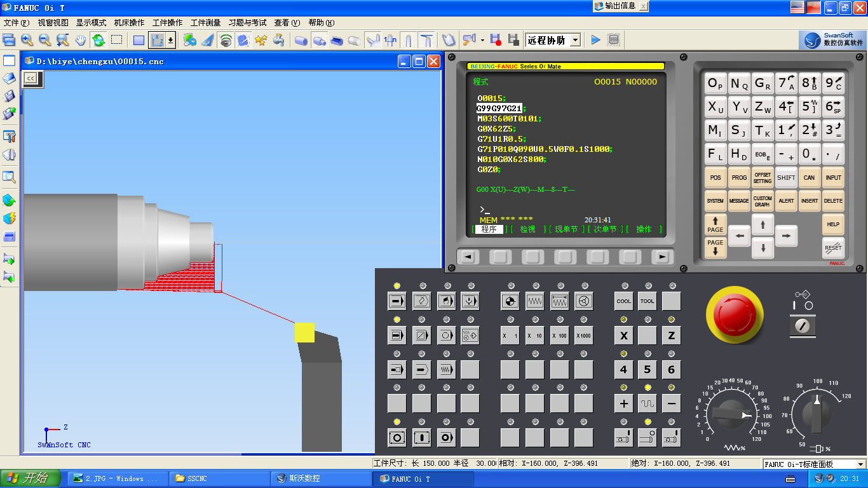
Task: Select MDI mode button on machine panel
Action: tap(446, 301)
